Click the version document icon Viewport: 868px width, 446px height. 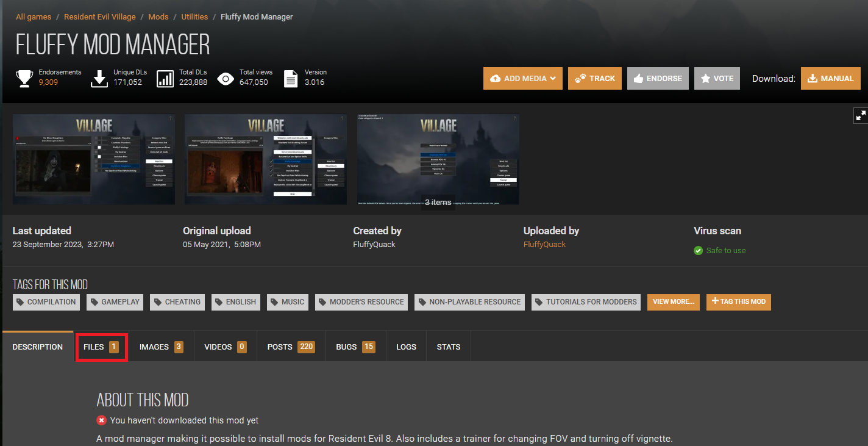point(291,78)
